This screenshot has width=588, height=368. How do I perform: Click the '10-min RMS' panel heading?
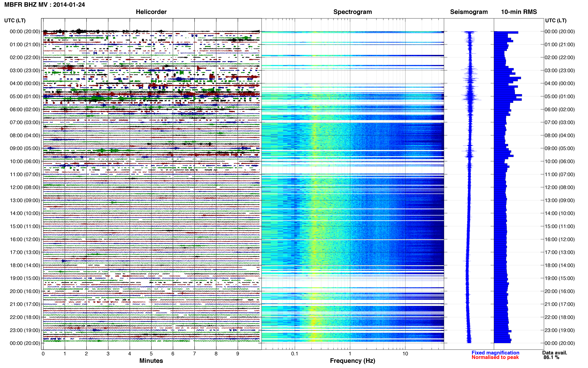[x=519, y=12]
